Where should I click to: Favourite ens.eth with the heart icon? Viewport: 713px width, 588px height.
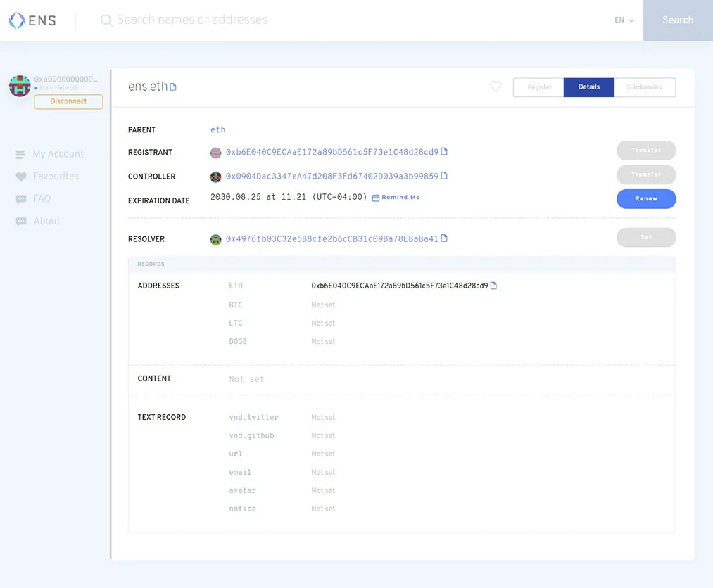pos(496,87)
